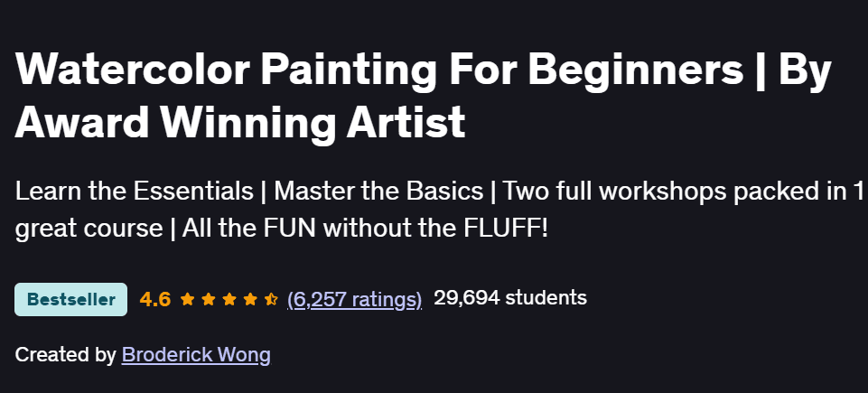Click the second rating star
The image size is (868, 393).
pos(209,299)
